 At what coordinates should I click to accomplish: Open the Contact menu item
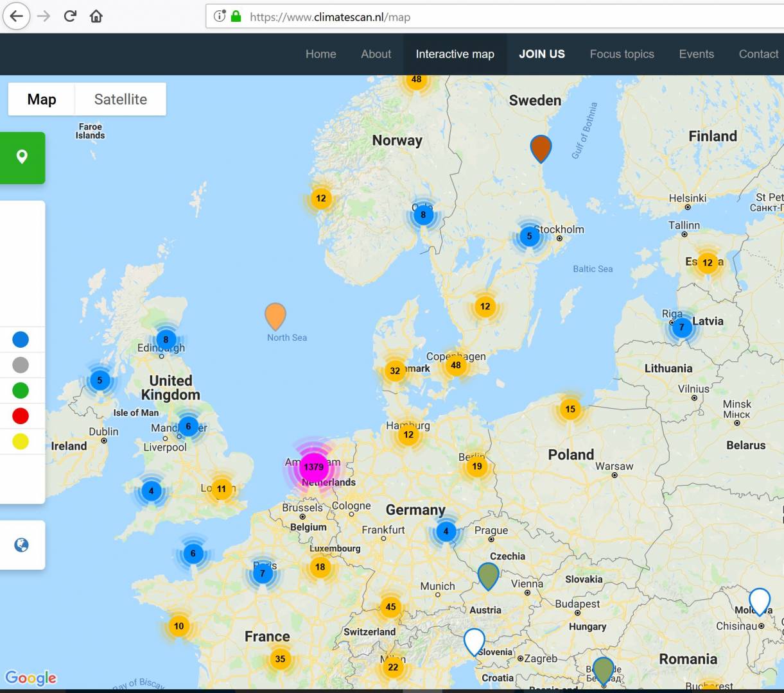point(758,54)
